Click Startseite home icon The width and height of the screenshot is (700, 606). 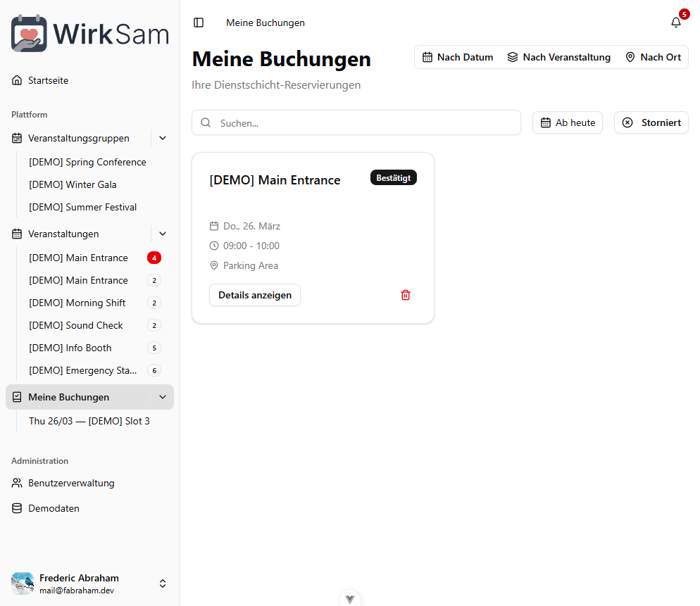point(17,80)
